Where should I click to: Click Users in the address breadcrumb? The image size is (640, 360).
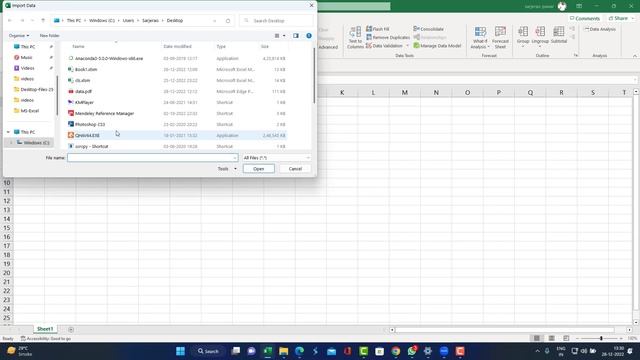(x=128, y=20)
